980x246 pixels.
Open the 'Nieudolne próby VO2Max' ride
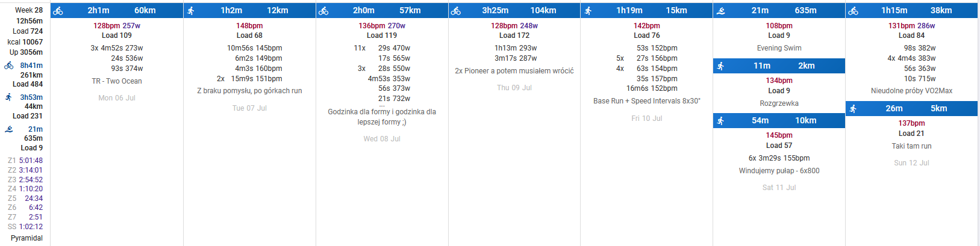pyautogui.click(x=911, y=91)
